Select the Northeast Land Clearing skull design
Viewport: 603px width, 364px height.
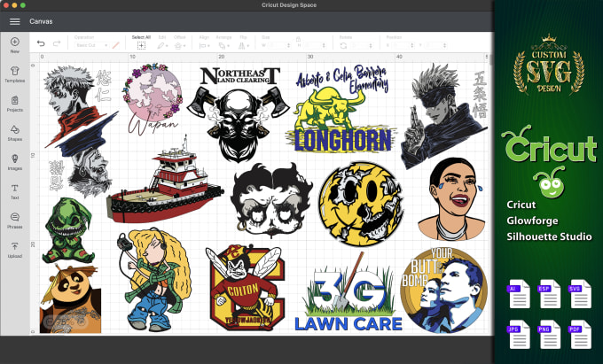click(239, 113)
